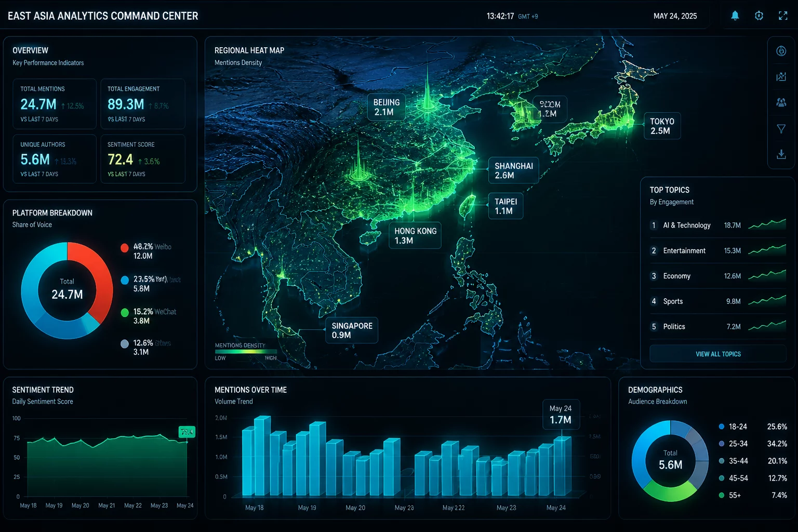Viewport: 798px width, 532px height.
Task: Click the AI & Technology trend sparkline
Action: 767,224
